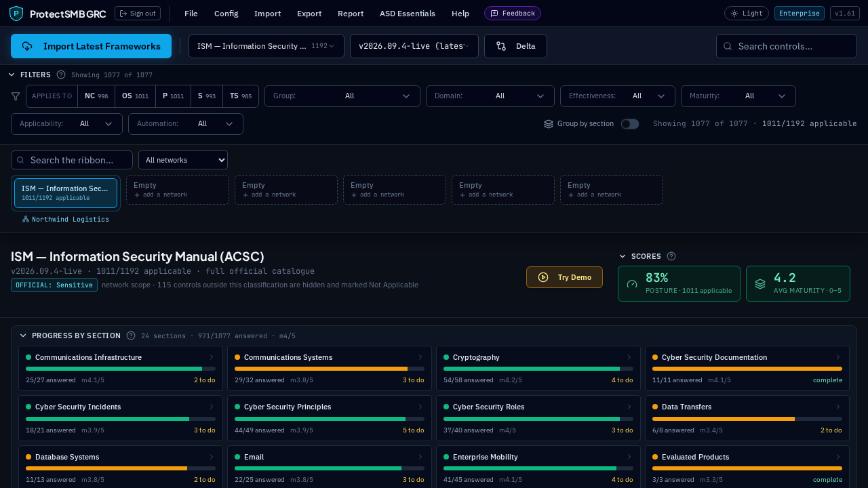The image size is (868, 488).
Task: Open the All networks dropdown
Action: click(183, 160)
